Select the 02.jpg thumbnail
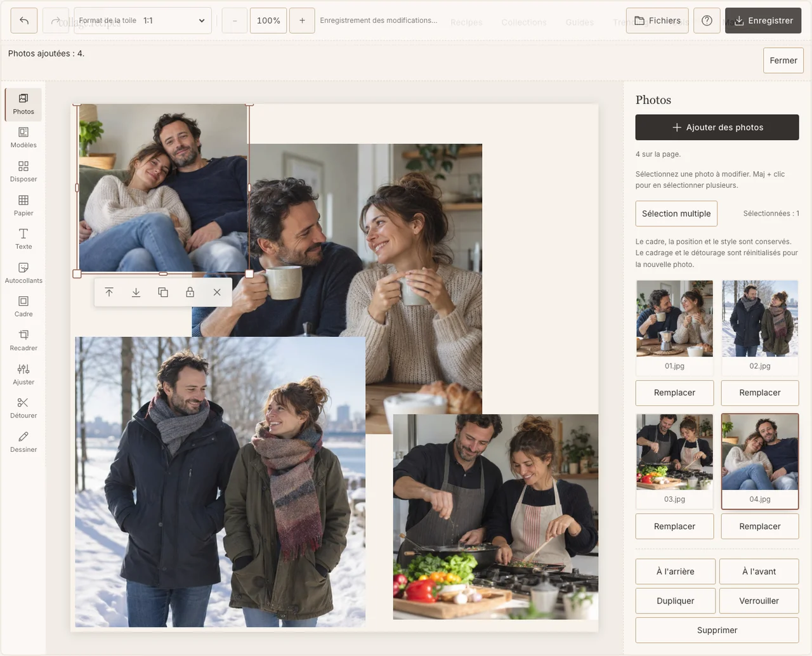Screen dimensions: 812x656 pyautogui.click(x=760, y=327)
